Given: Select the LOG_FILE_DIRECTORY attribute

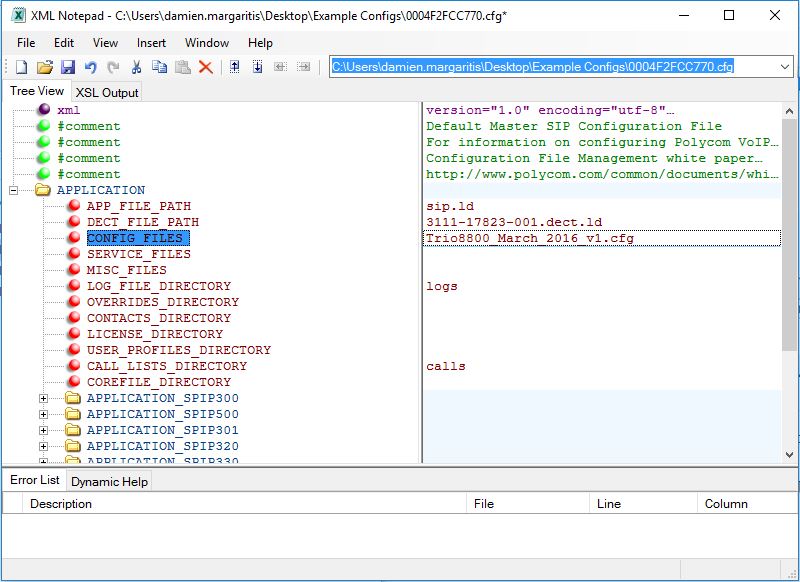Looking at the screenshot, I should pos(158,286).
